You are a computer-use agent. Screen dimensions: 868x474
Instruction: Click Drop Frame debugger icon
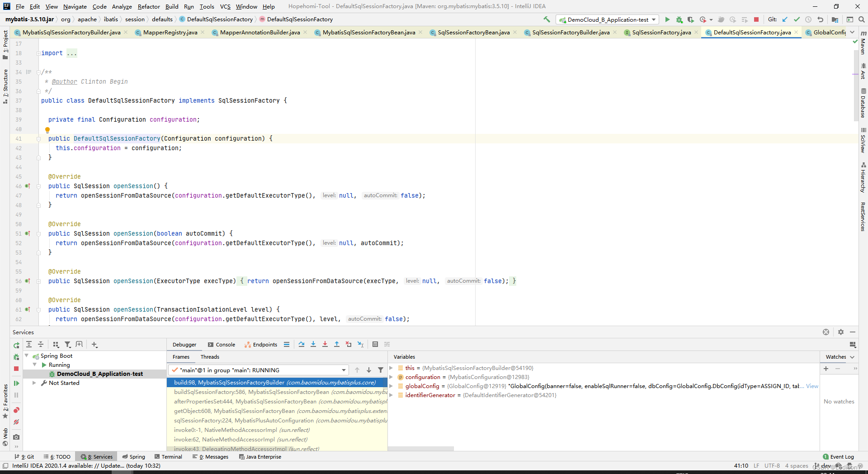(349, 345)
